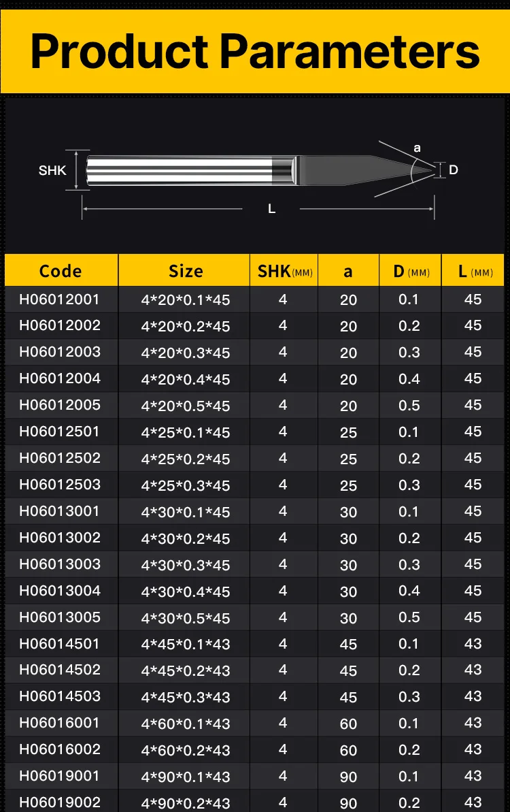This screenshot has height=812, width=510.
Task: Click the Product Parameters heading
Action: tap(255, 51)
